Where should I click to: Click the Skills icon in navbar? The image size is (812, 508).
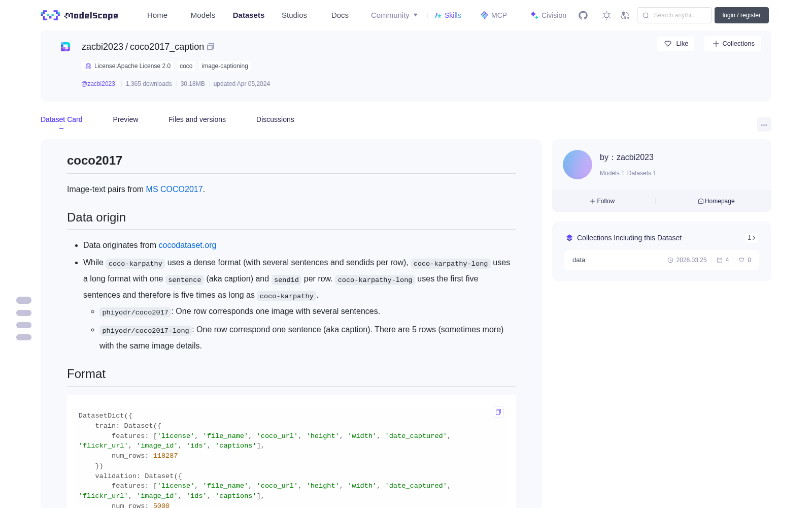click(x=438, y=15)
